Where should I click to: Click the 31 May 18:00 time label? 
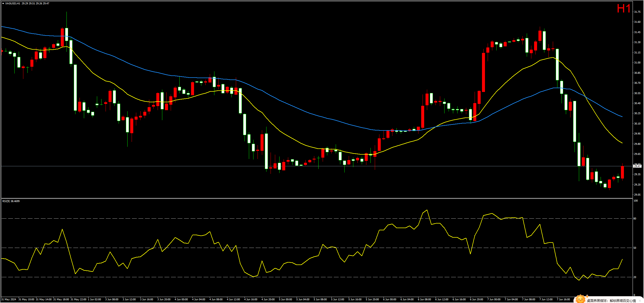point(61,299)
